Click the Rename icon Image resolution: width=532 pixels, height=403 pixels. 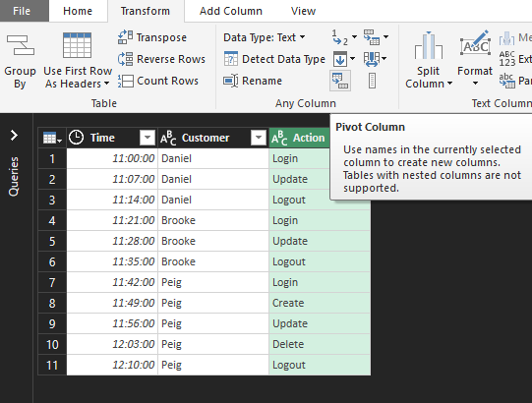point(231,81)
